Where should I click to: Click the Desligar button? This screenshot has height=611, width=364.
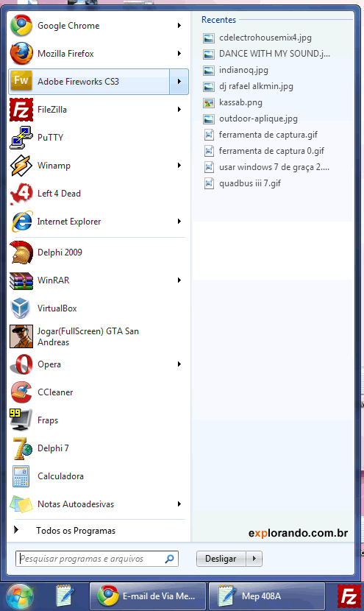(x=221, y=559)
